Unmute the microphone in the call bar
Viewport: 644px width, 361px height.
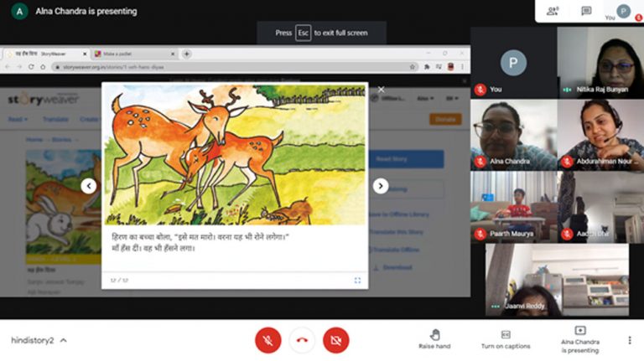coord(267,340)
